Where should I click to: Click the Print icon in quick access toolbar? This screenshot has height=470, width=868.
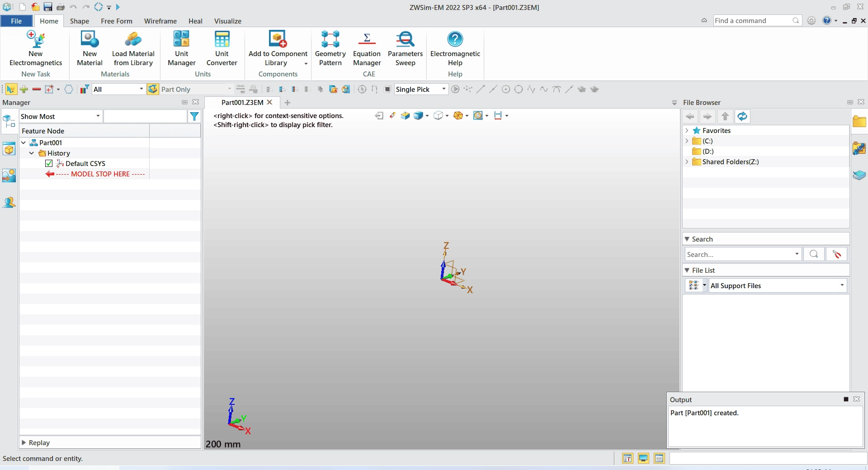61,7
